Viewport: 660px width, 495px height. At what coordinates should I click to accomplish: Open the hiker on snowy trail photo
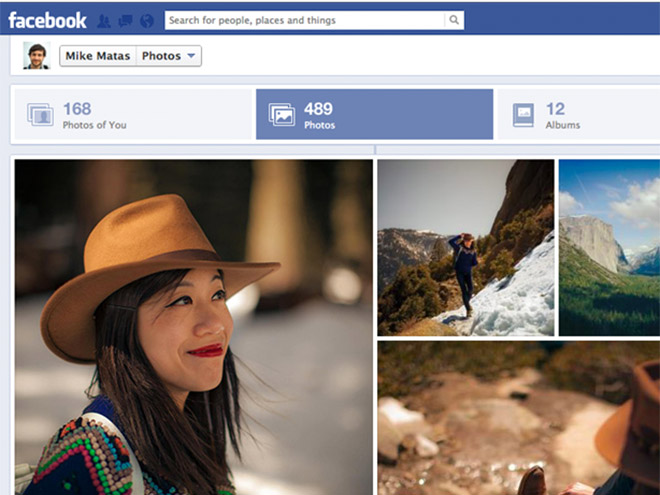pos(465,247)
